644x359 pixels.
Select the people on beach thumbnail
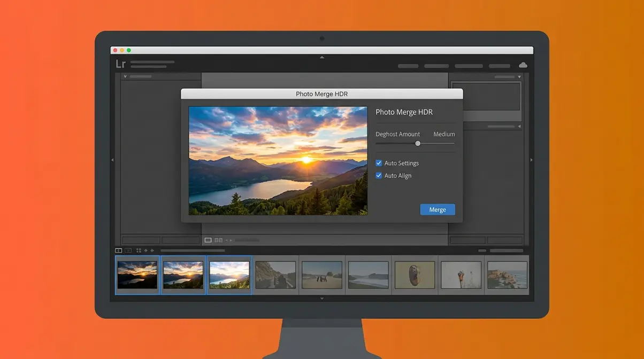tap(321, 275)
